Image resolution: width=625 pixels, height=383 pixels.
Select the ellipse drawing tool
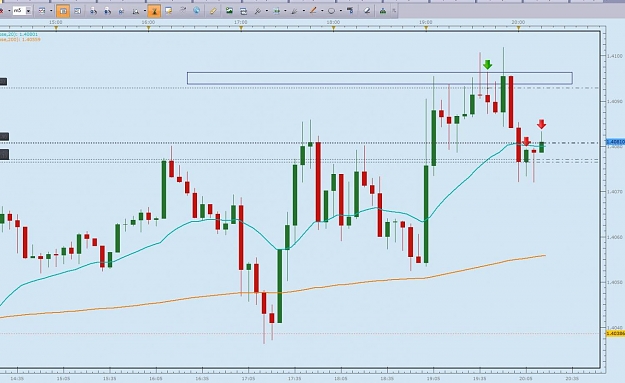[x=331, y=11]
